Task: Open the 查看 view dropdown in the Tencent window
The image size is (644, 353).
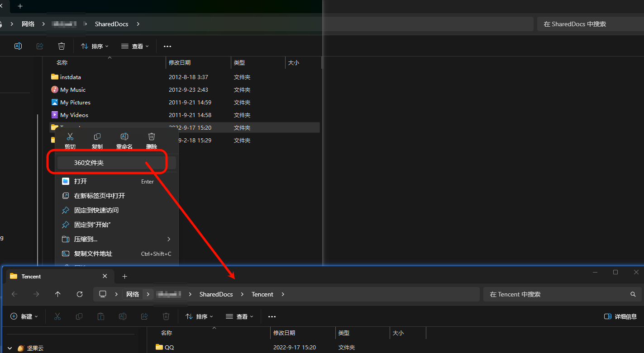Action: coord(240,316)
